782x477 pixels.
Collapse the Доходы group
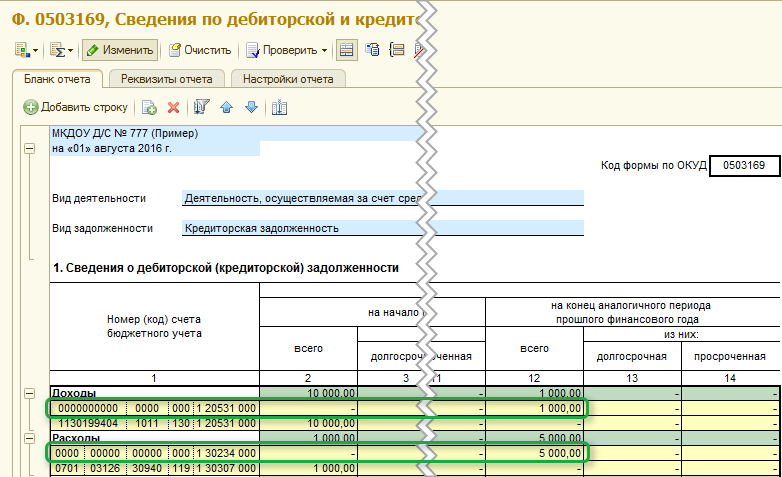[x=30, y=394]
